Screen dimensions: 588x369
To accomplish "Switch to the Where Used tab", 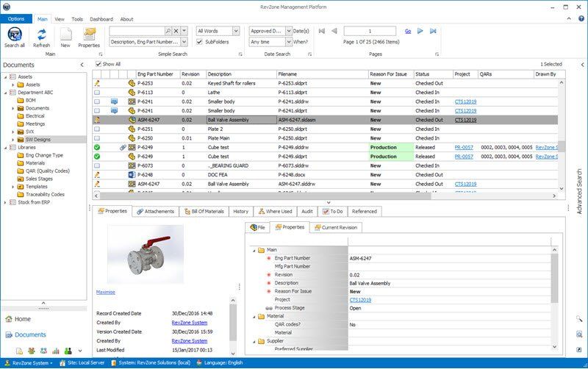I will 275,212.
